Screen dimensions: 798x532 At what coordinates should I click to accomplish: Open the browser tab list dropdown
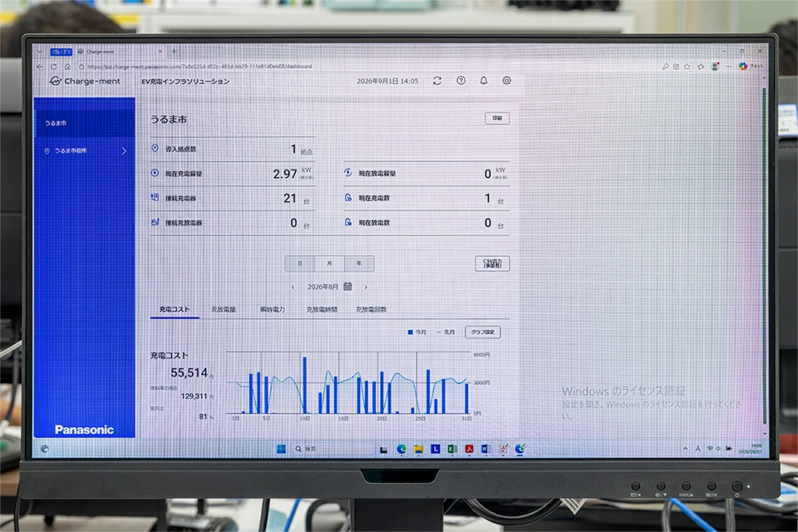click(x=40, y=52)
